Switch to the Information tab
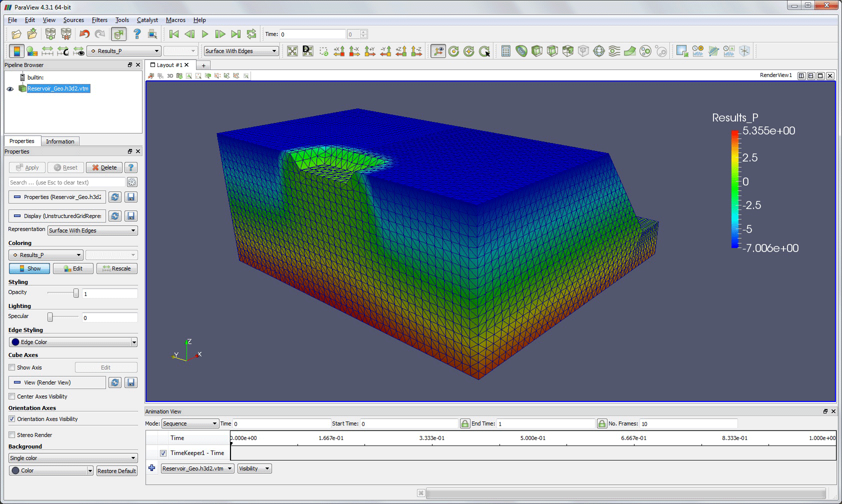The image size is (842, 504). point(60,141)
